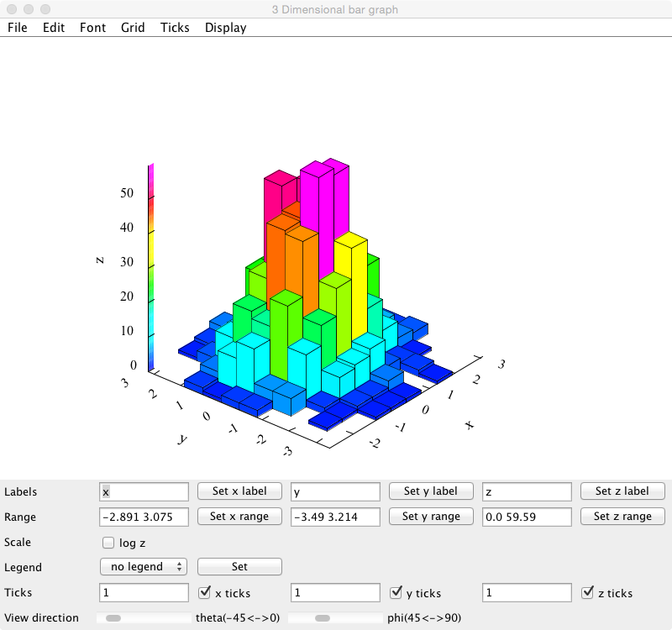Open the Display menu
672x630 pixels.
[225, 28]
